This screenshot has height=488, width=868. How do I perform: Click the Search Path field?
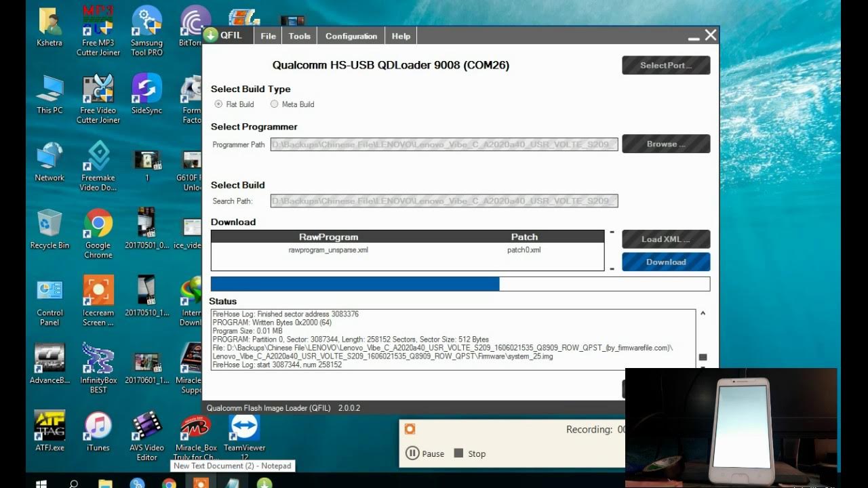444,201
